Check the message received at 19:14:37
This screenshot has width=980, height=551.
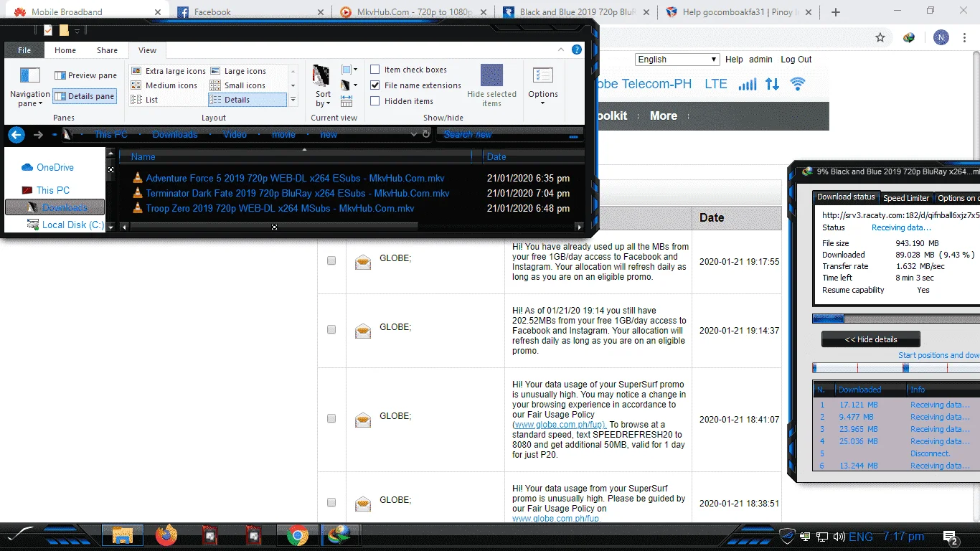(331, 329)
